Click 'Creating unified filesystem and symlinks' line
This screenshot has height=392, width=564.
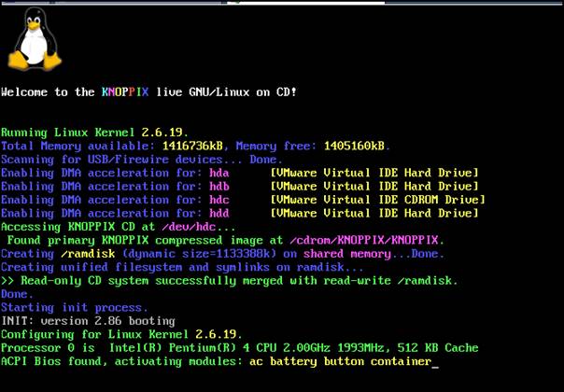click(x=182, y=267)
